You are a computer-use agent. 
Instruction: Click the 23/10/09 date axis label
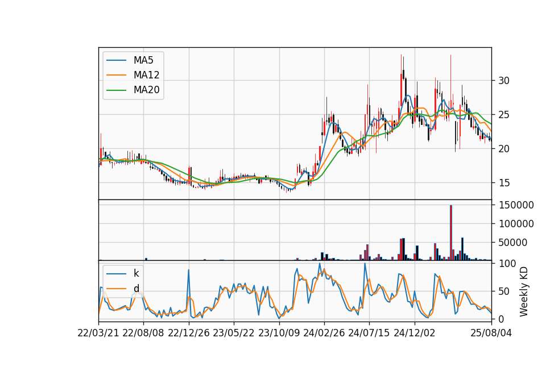point(279,333)
